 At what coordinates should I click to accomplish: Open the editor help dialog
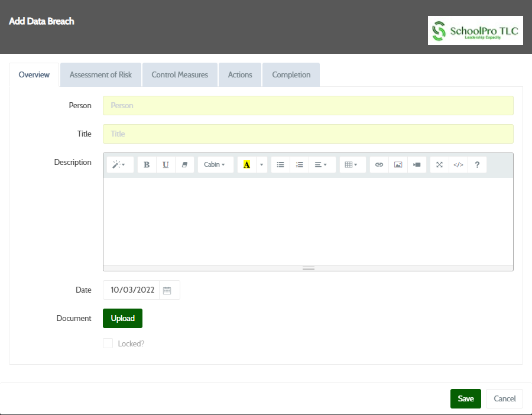coord(477,165)
